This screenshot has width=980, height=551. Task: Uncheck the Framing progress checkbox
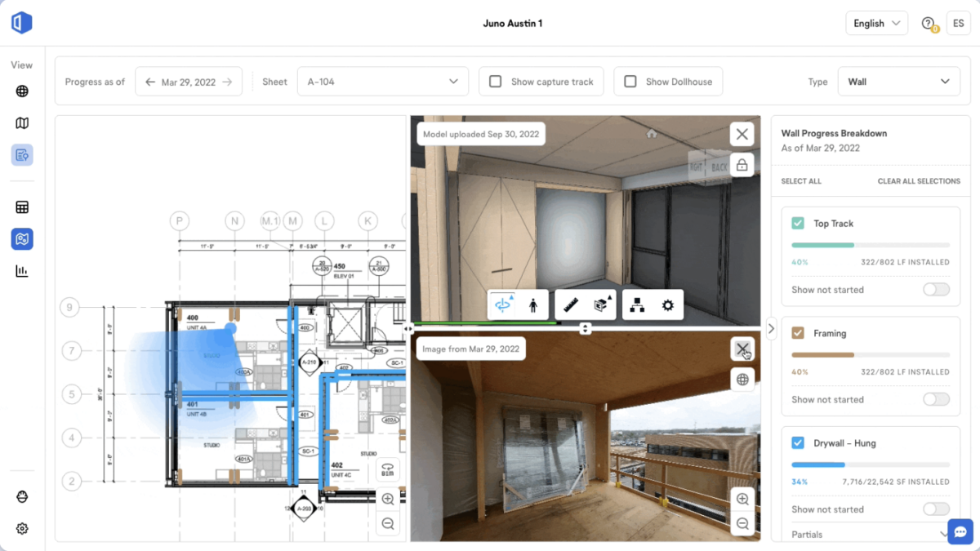coord(796,332)
